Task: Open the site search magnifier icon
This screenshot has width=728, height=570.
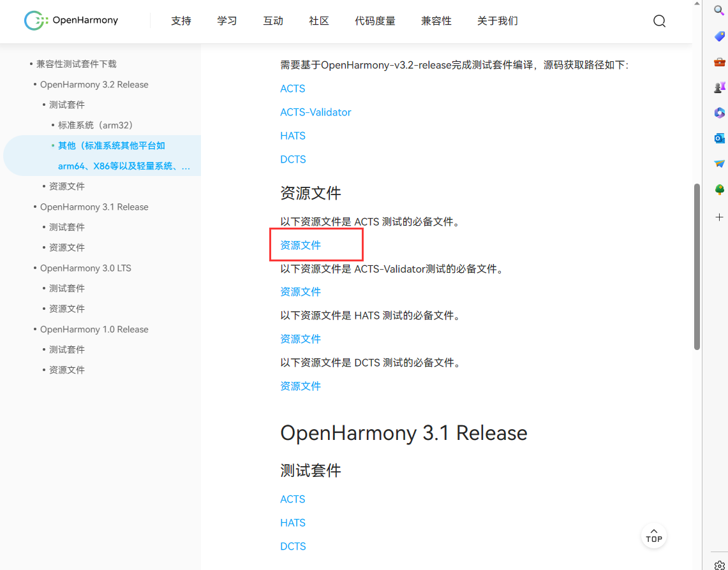Action: coord(659,21)
